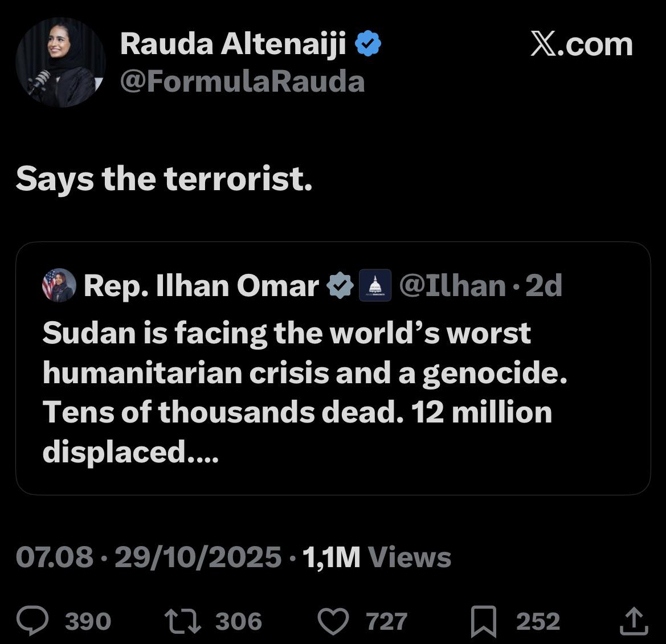Click the Capitol affiliation badge icon
666x644 pixels.
point(375,285)
